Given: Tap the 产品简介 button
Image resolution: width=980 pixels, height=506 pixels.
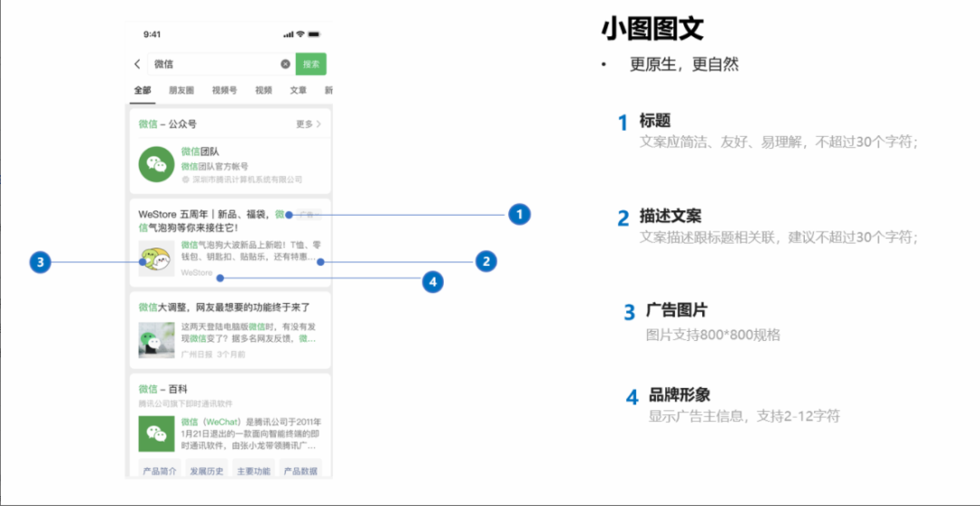Looking at the screenshot, I should pos(160,471).
